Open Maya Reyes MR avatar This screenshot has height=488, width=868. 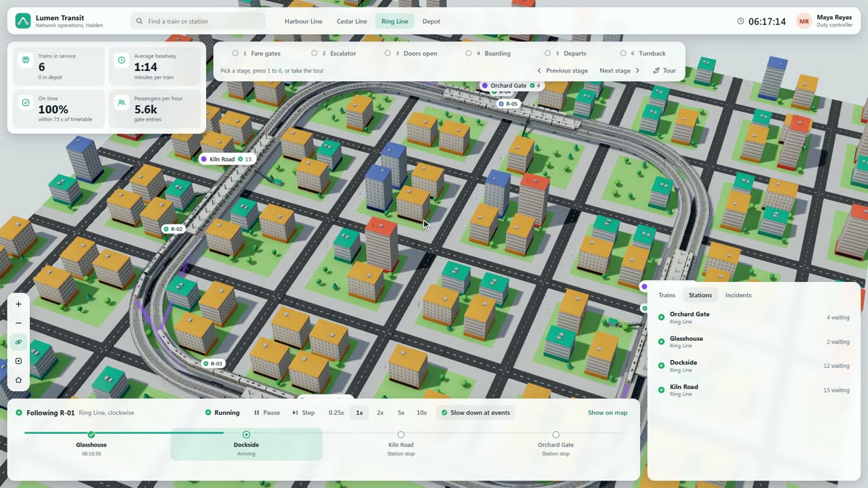(804, 21)
